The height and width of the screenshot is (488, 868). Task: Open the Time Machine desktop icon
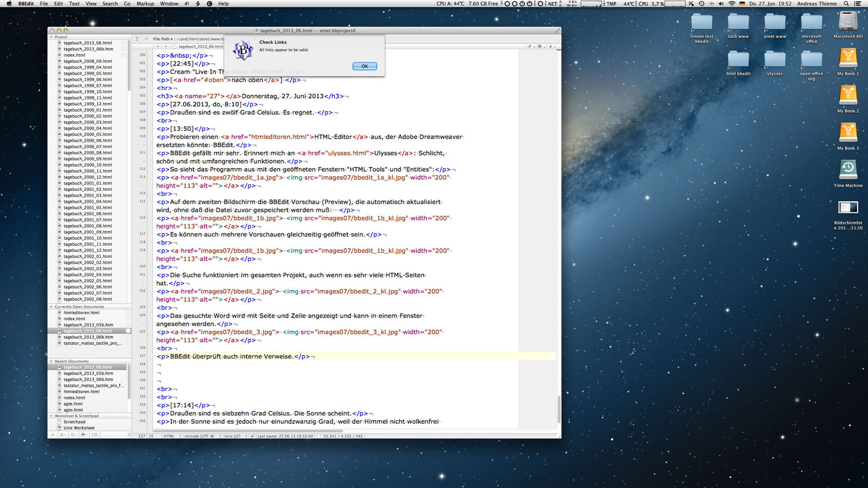(x=848, y=171)
